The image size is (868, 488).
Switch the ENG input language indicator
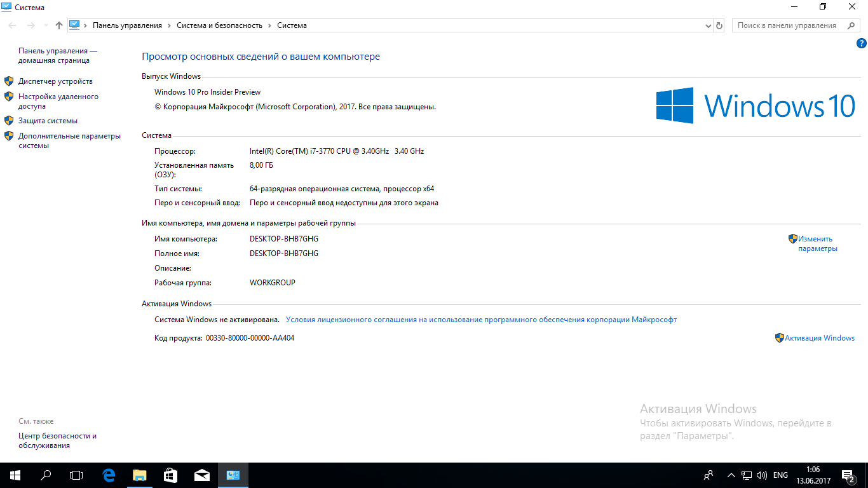780,475
